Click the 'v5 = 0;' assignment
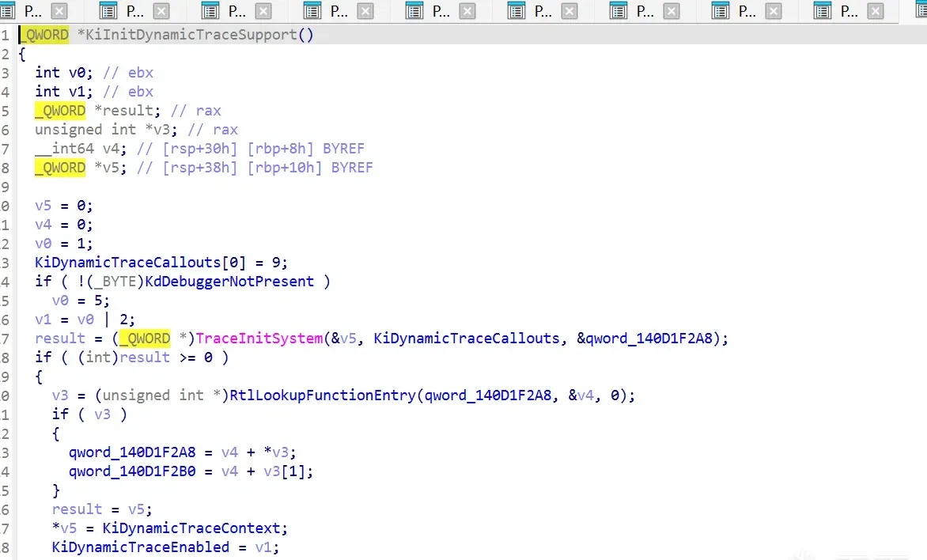The image size is (927, 560). [64, 206]
